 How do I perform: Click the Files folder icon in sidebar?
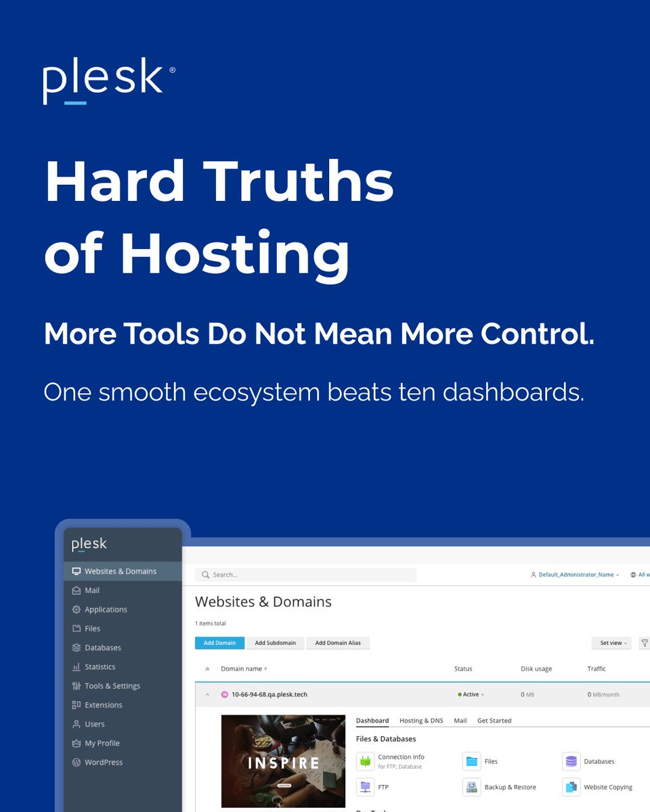(x=77, y=628)
